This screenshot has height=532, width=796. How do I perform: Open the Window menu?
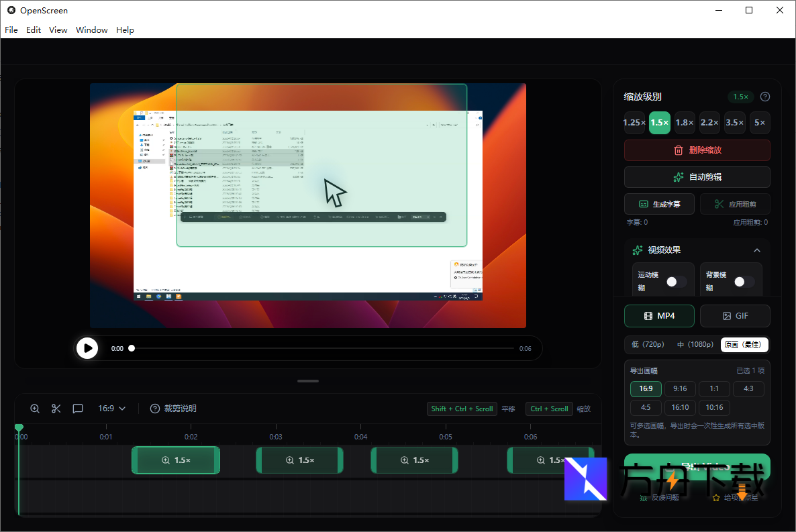tap(92, 30)
